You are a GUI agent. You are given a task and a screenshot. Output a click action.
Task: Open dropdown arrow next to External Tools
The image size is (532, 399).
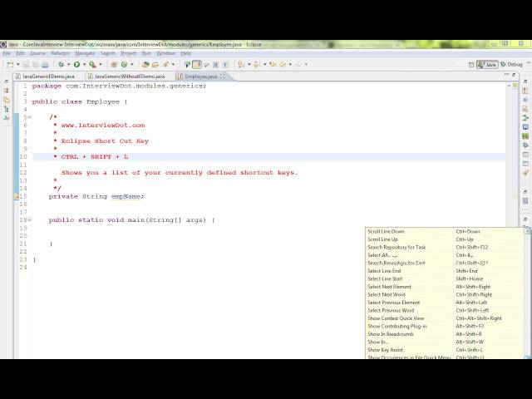100,65
